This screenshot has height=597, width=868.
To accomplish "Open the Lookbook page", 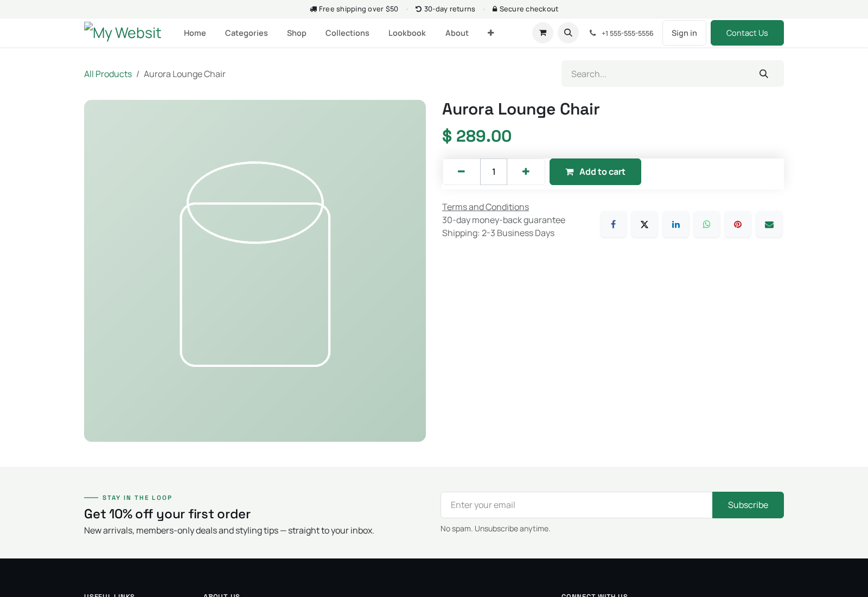I will click(x=407, y=33).
